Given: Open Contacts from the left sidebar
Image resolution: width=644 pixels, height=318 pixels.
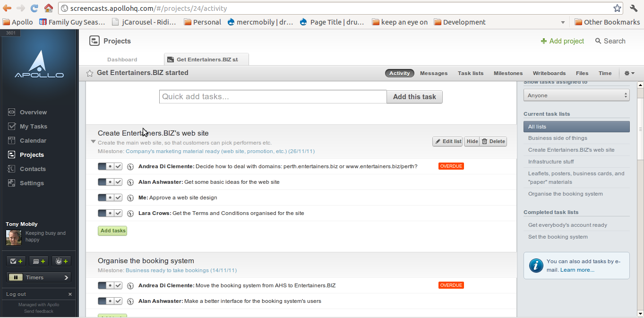Looking at the screenshot, I should click(x=33, y=169).
